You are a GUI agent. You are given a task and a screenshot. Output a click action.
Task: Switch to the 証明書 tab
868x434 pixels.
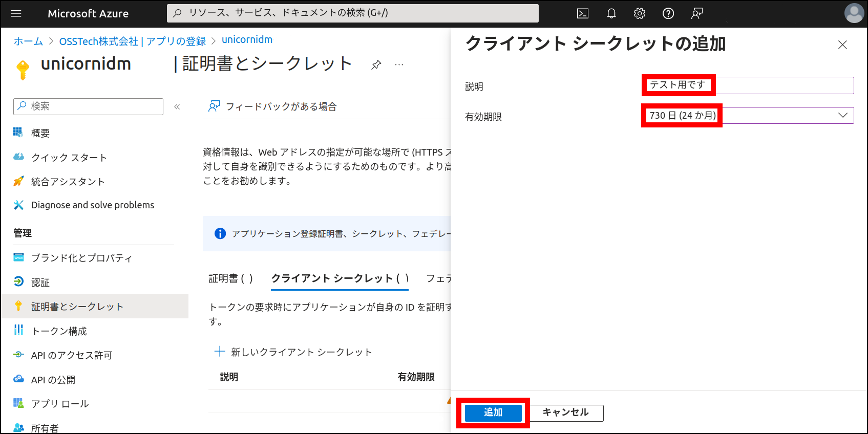230,278
